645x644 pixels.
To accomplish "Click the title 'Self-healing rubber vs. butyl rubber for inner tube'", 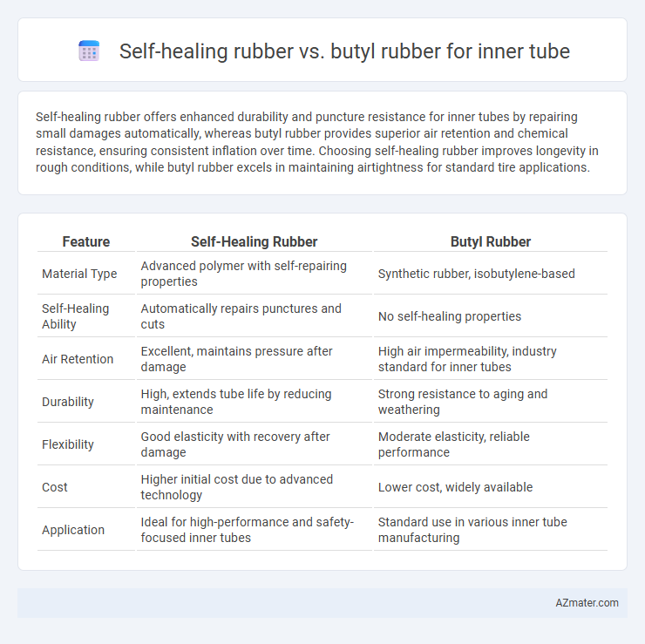I will pos(344,51).
